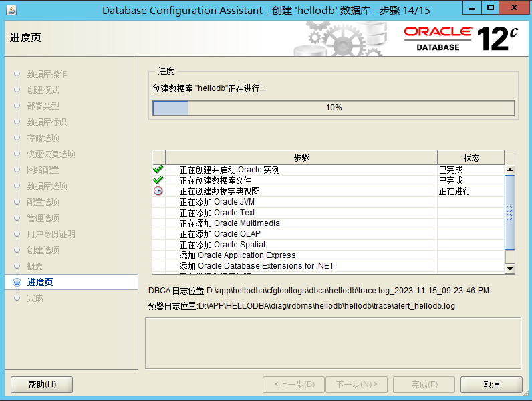Click the steps table scrollbar thumb

[x=509, y=213]
